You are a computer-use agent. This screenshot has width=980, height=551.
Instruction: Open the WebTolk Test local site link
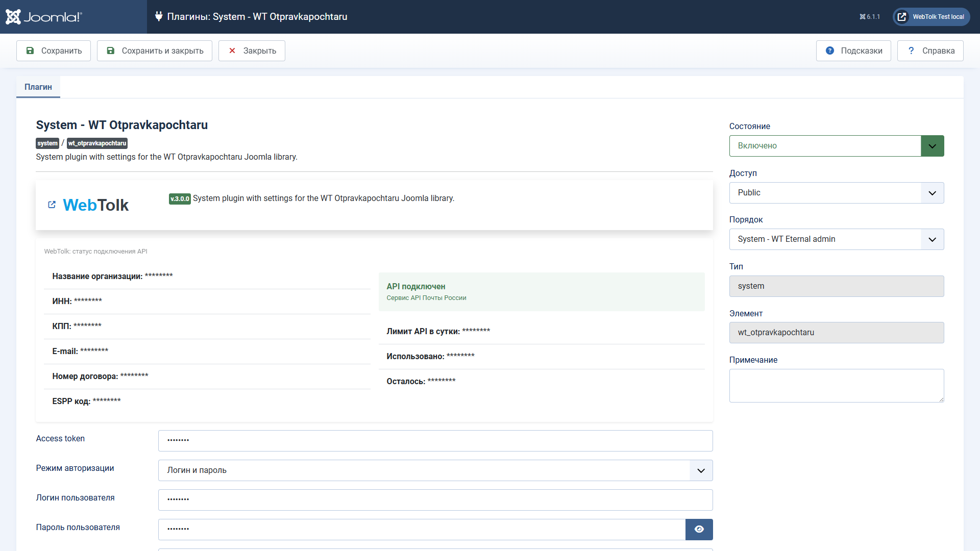coord(932,17)
